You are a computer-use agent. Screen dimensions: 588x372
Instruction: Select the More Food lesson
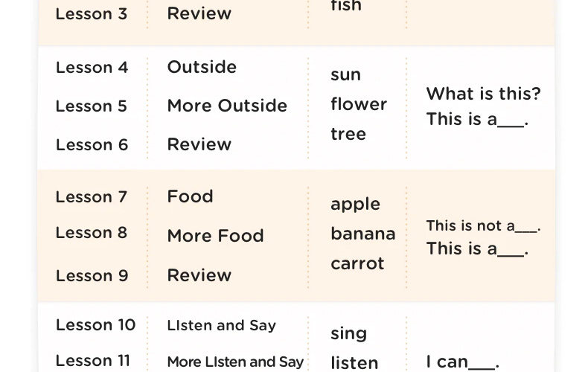[x=215, y=236]
